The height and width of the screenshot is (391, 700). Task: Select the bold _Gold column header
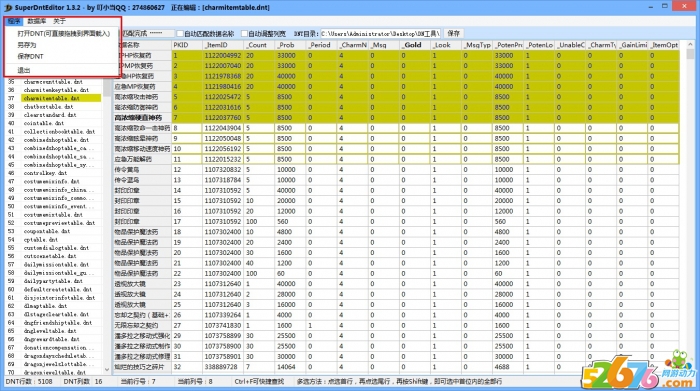point(415,45)
